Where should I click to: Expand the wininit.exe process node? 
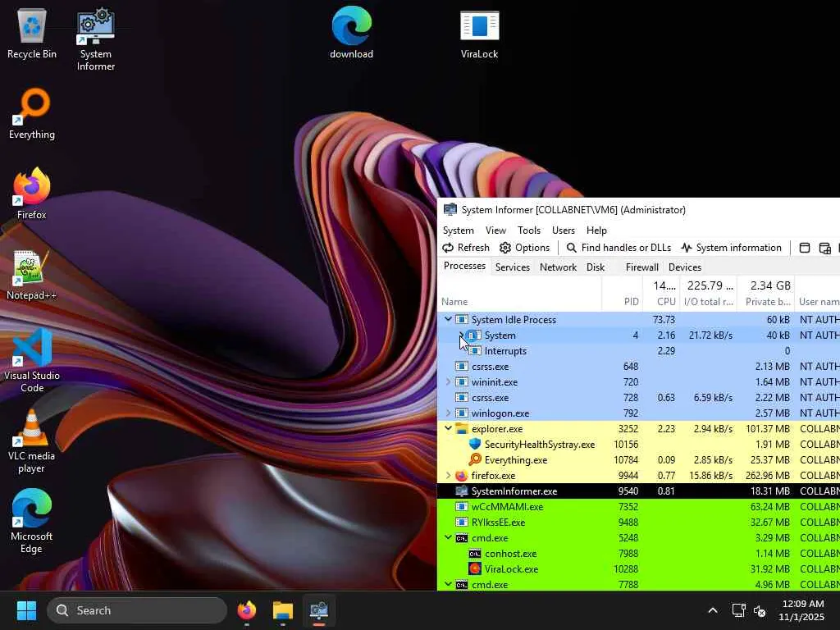point(448,382)
